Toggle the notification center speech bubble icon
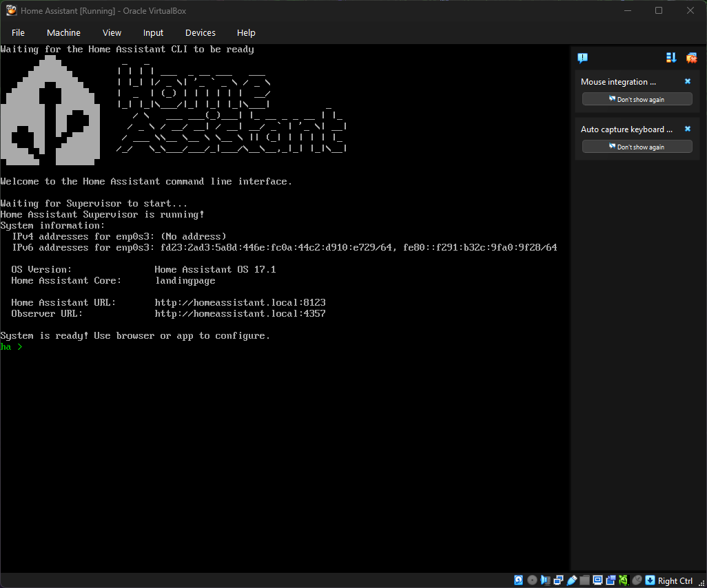 click(582, 58)
